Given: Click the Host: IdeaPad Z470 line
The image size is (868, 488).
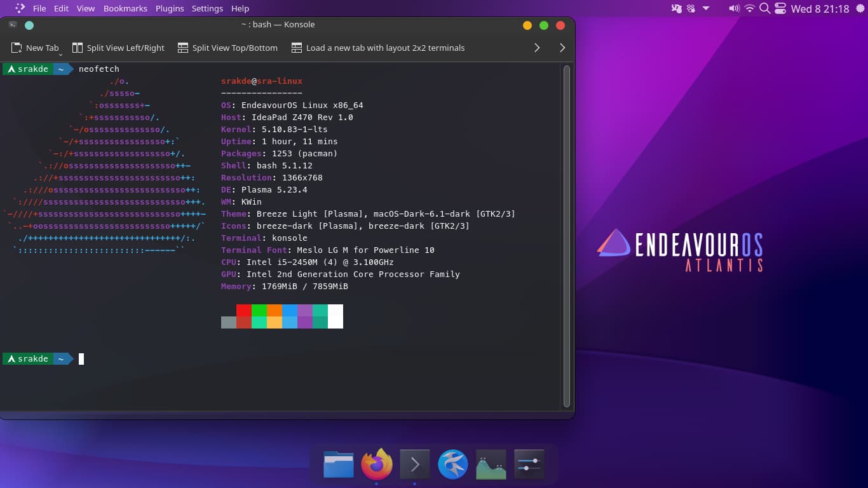Looking at the screenshot, I should (287, 117).
